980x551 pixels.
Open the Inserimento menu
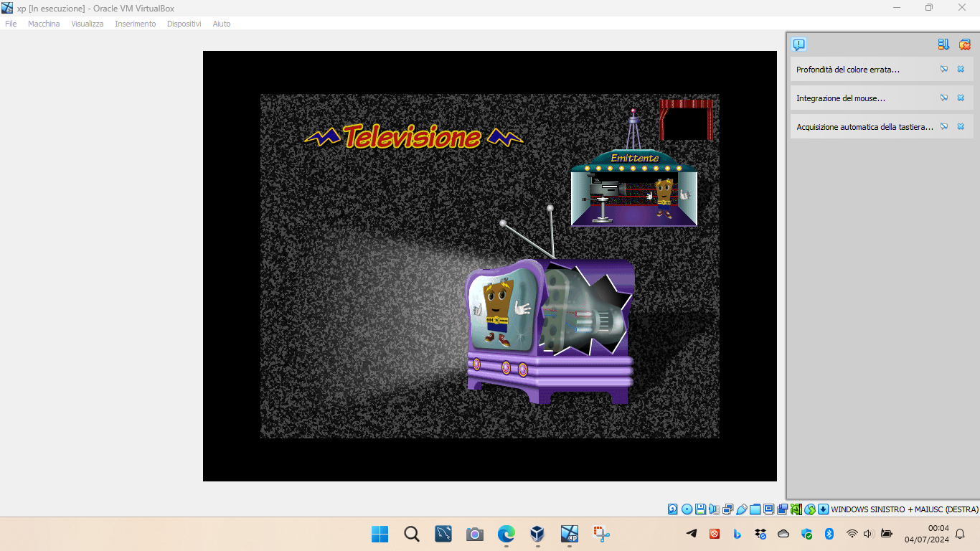(135, 24)
